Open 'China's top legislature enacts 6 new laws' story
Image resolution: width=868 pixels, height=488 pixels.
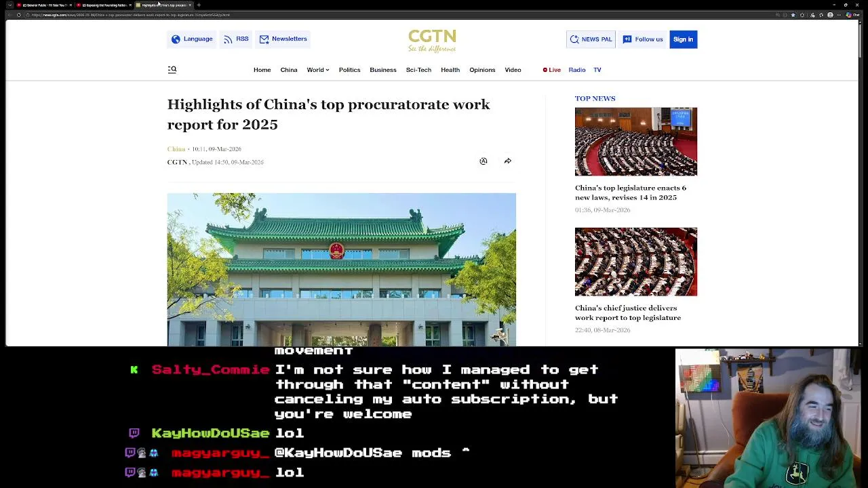pos(631,192)
